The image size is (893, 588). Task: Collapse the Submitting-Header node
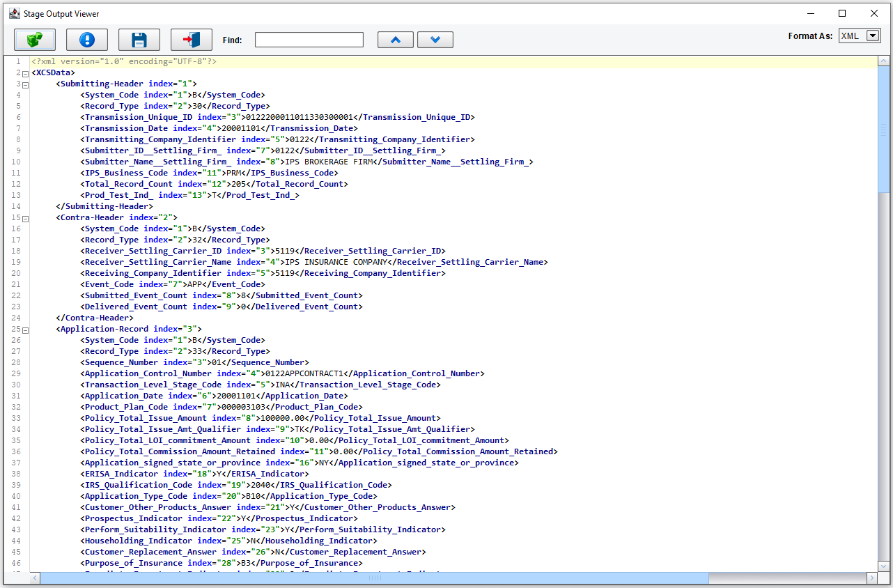point(25,84)
